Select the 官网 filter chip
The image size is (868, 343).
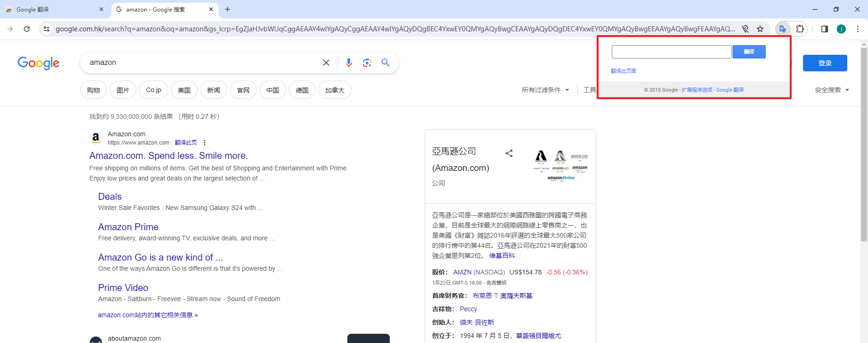click(243, 90)
